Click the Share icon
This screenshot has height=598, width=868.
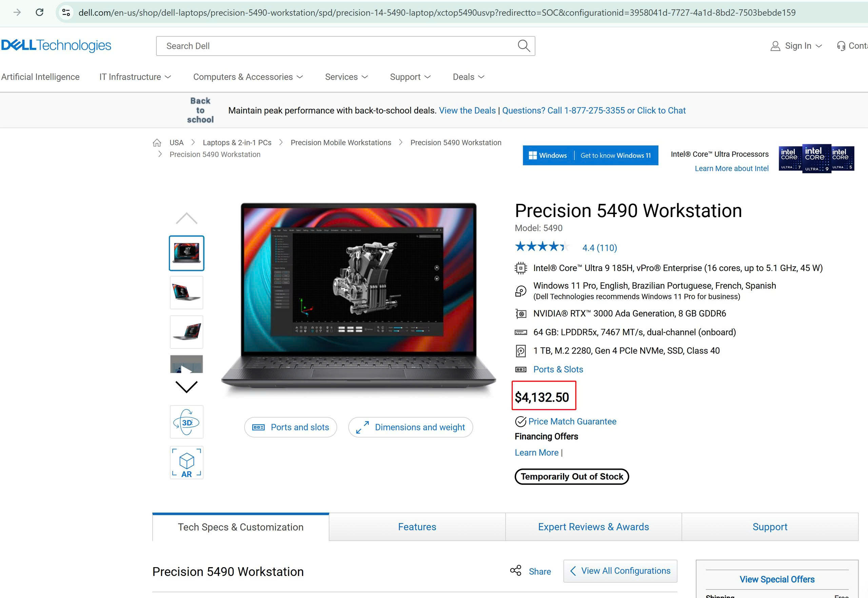[x=516, y=571]
